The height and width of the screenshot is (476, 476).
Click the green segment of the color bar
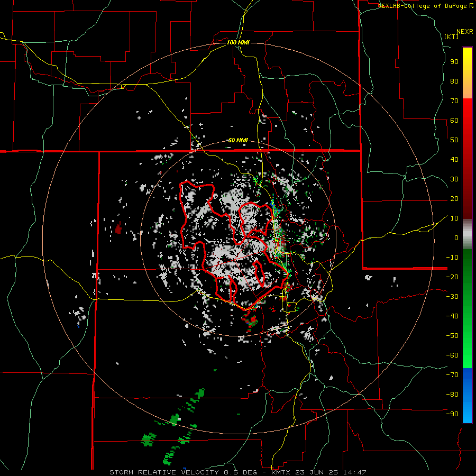point(467,309)
